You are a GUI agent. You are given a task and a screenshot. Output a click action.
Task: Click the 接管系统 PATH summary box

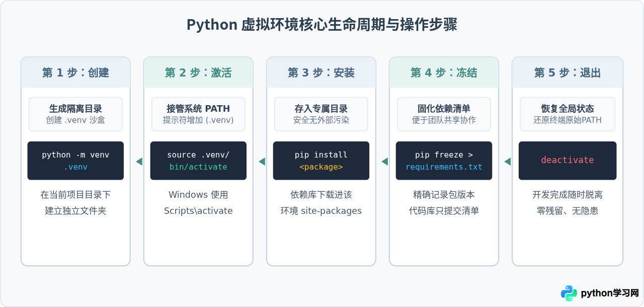[x=198, y=114]
